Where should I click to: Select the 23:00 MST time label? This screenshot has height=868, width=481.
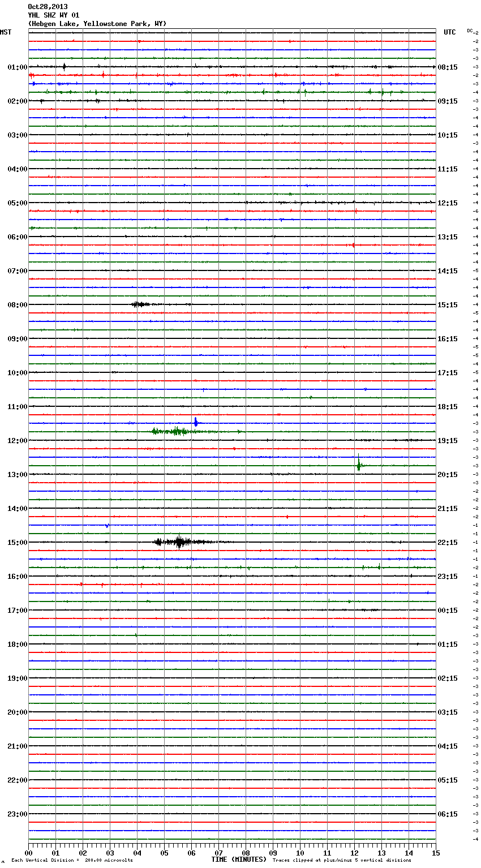point(17,814)
